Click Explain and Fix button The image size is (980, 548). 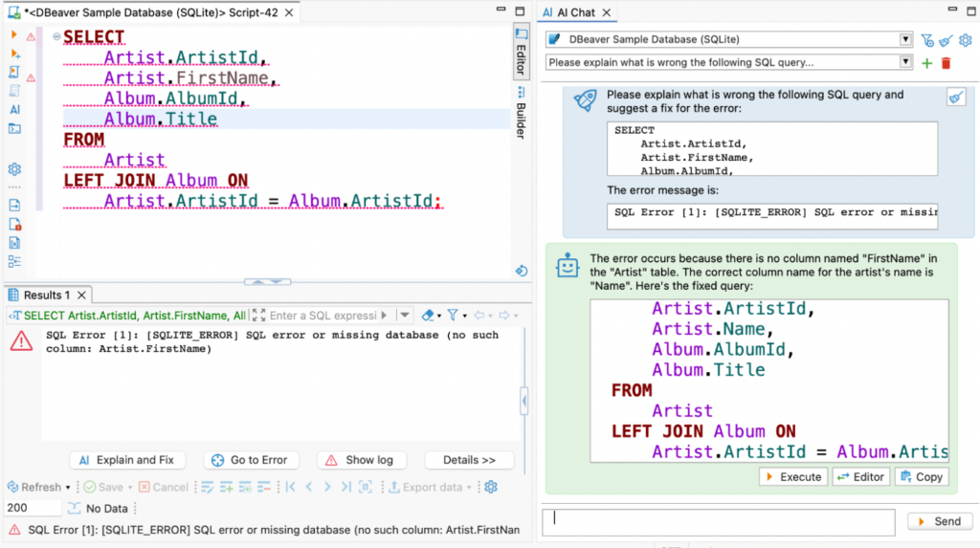point(127,460)
